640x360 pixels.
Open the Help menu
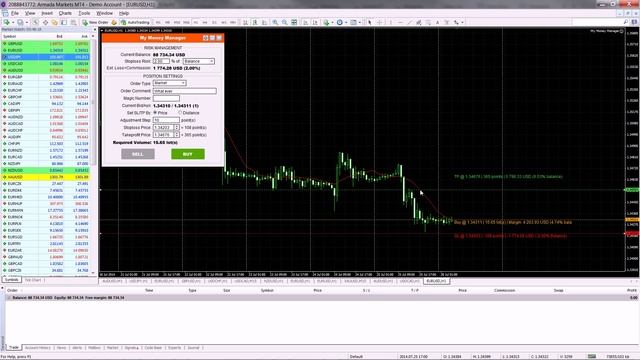[x=124, y=13]
